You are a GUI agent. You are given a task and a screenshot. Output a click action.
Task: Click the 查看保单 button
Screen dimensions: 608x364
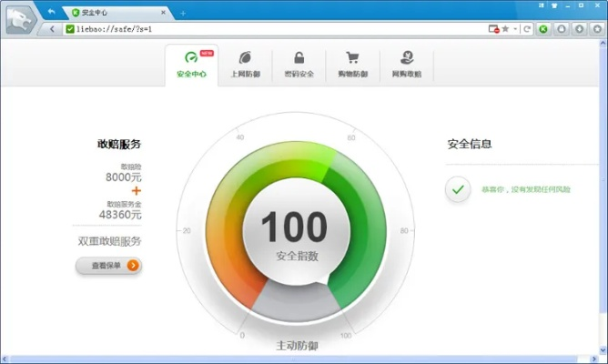[108, 266]
